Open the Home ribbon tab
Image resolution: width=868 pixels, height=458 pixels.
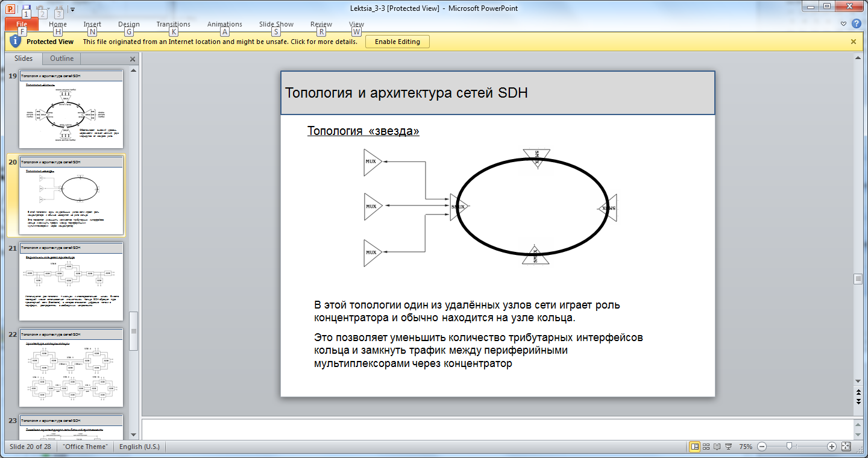coord(58,24)
